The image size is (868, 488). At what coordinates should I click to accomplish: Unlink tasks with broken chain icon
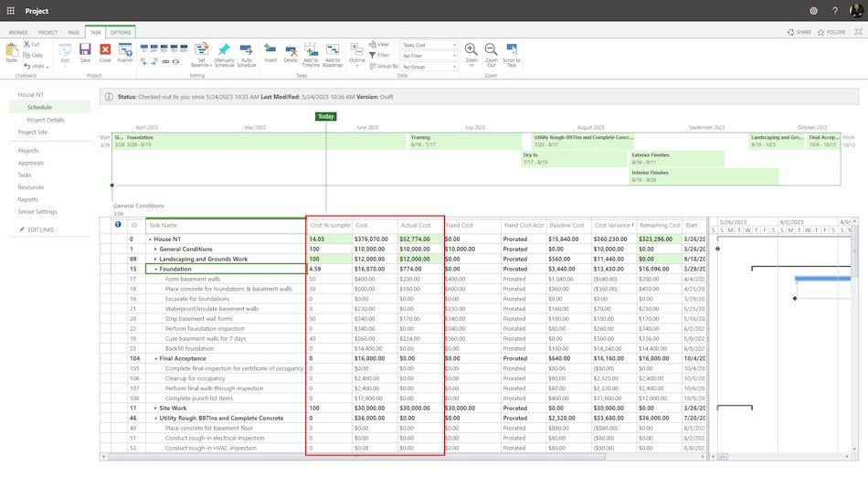(x=176, y=61)
